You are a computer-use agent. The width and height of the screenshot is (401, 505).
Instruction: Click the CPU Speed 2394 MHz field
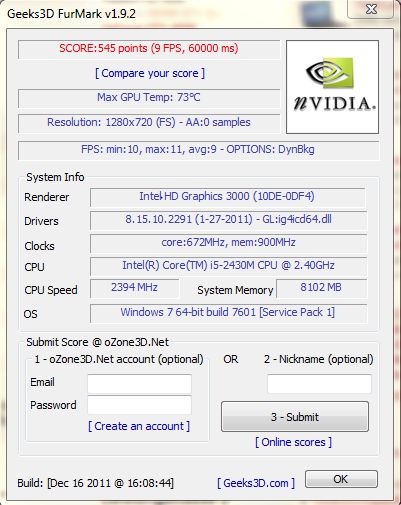tap(135, 288)
